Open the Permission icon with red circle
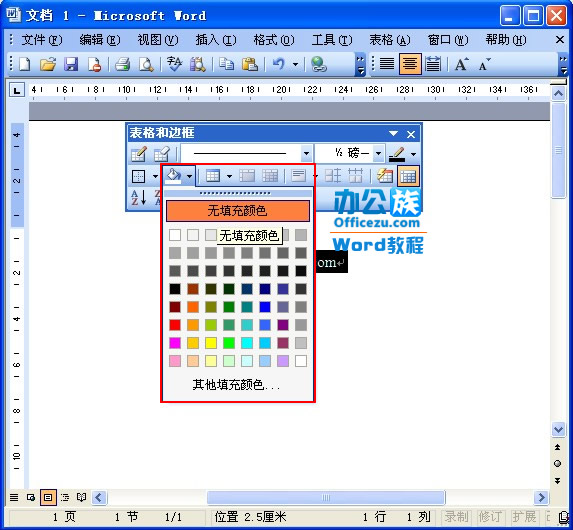 [x=95, y=64]
